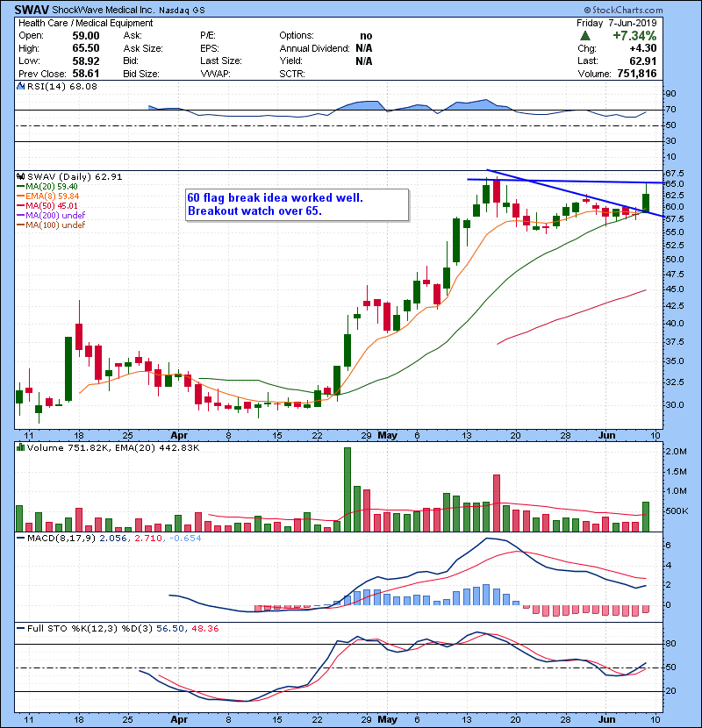Click the Prev Close value 58.61
This screenshot has width=702, height=728.
tap(85, 74)
